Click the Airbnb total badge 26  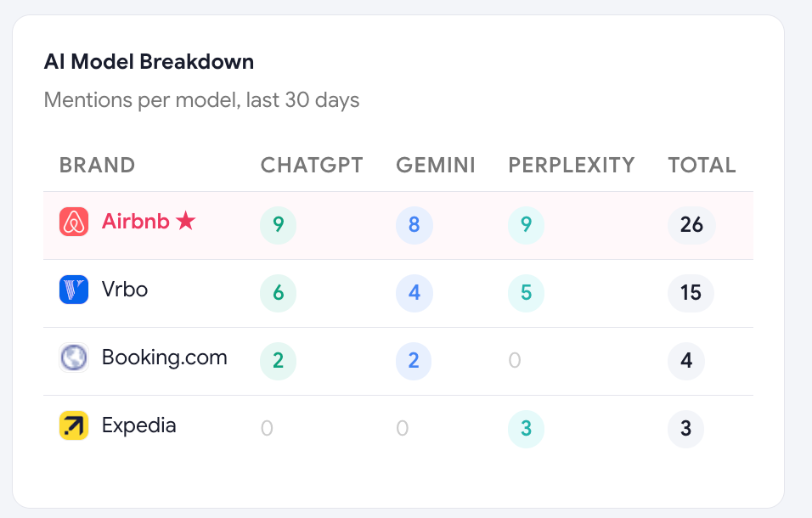[x=692, y=224]
